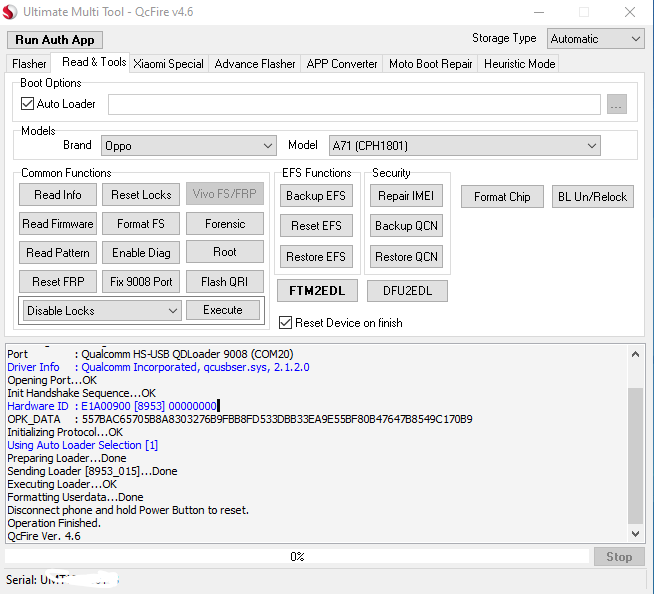Click the OPK_DATA log line
This screenshot has width=654, height=594.
click(x=240, y=419)
